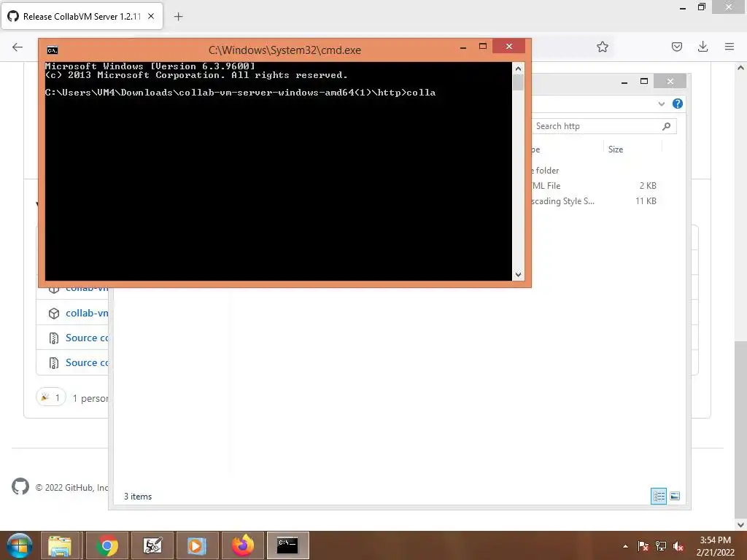
Task: Open clock showing 3:54 PM
Action: coord(715,546)
